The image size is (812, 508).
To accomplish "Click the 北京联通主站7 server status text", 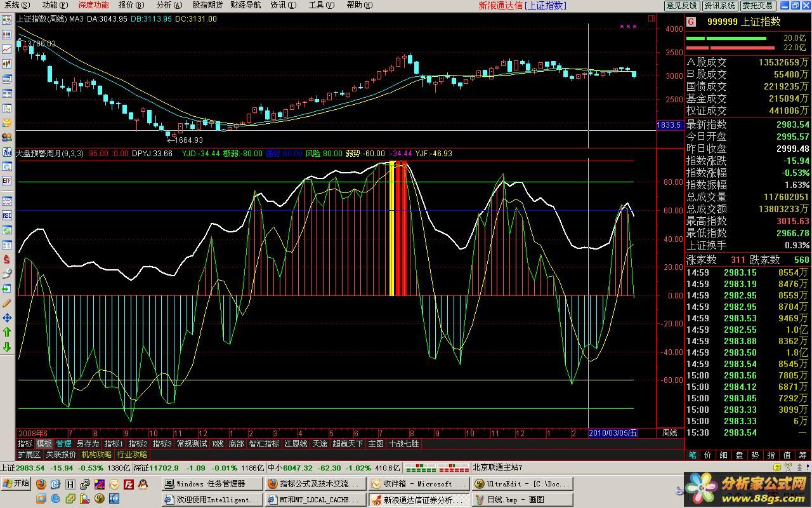I will tap(497, 468).
